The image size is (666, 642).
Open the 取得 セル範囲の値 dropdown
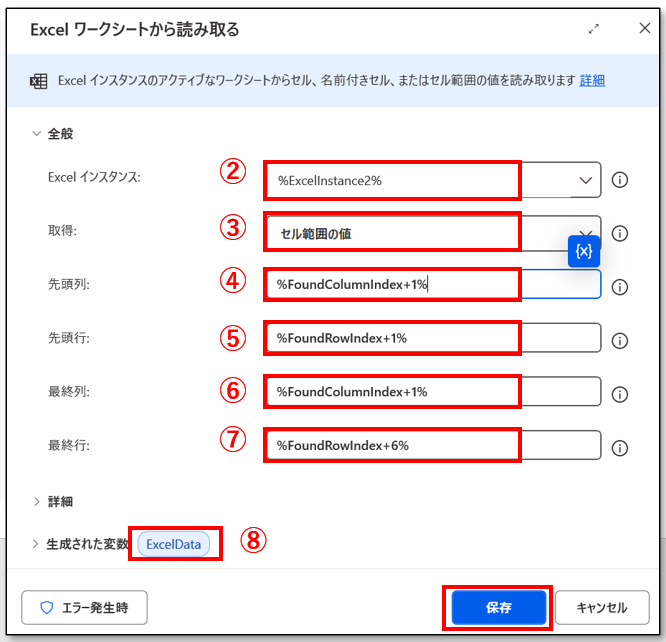click(x=434, y=233)
